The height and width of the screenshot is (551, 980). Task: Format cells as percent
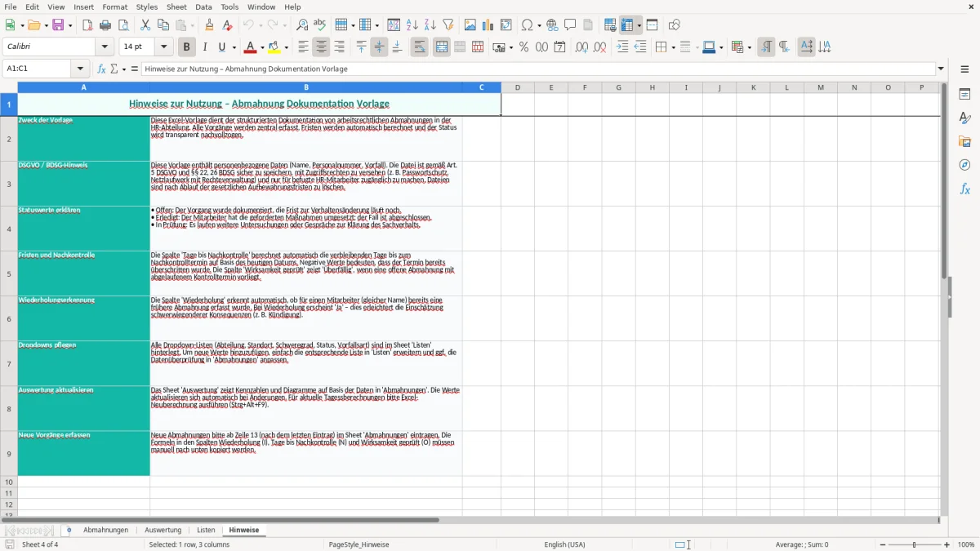524,47
